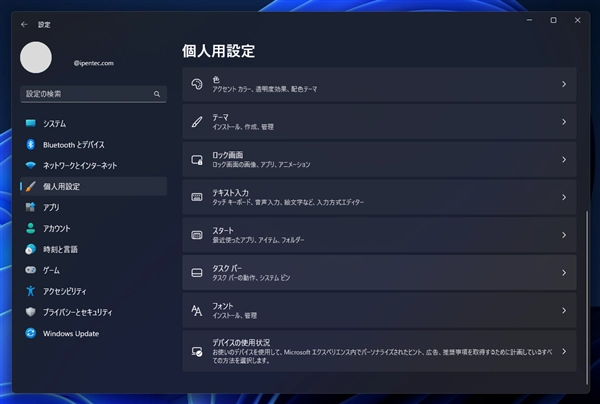Go to アクセシビリティ settings
600x404 pixels.
point(93,291)
